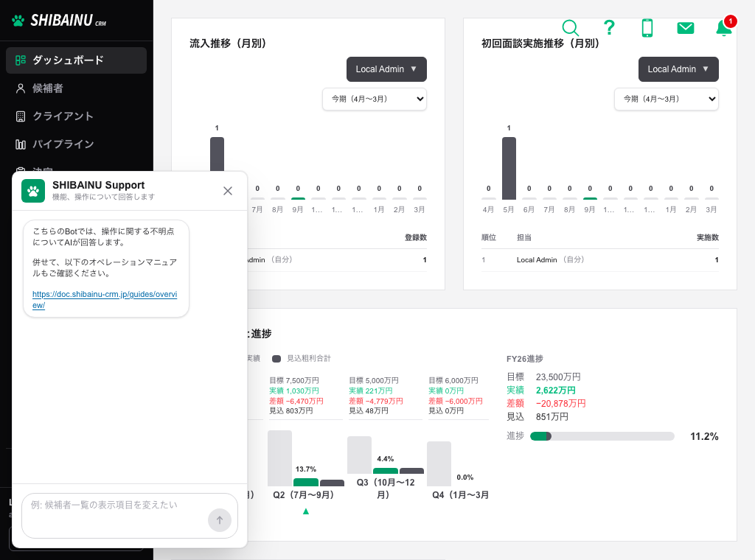Open the operation manual guides link

pyautogui.click(x=105, y=299)
